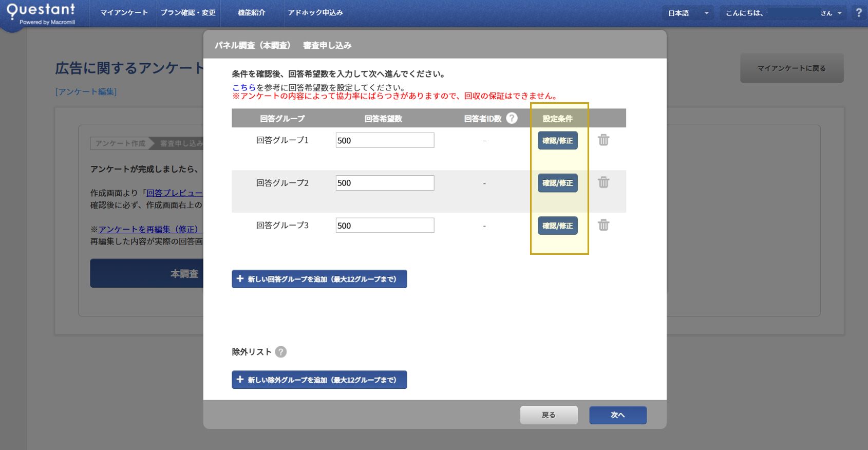The width and height of the screenshot is (868, 450).
Task: Click 戻る button in dialog
Action: [x=549, y=415]
